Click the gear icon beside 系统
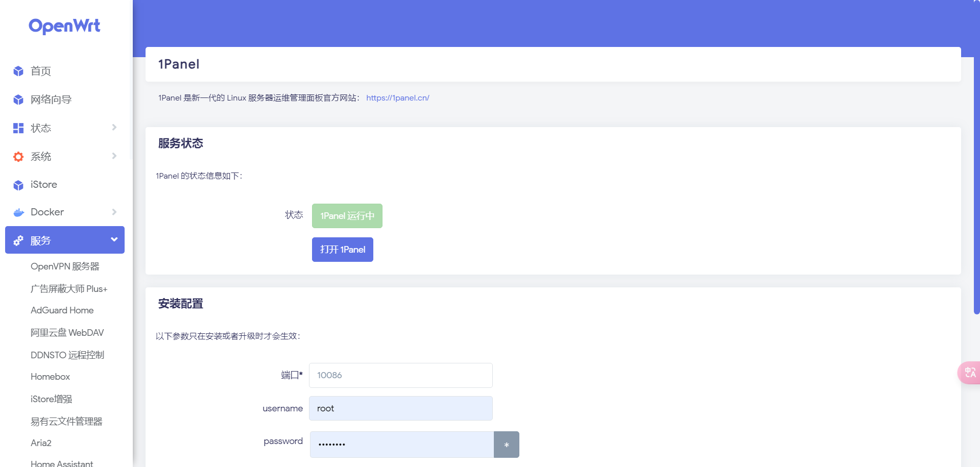 [18, 157]
